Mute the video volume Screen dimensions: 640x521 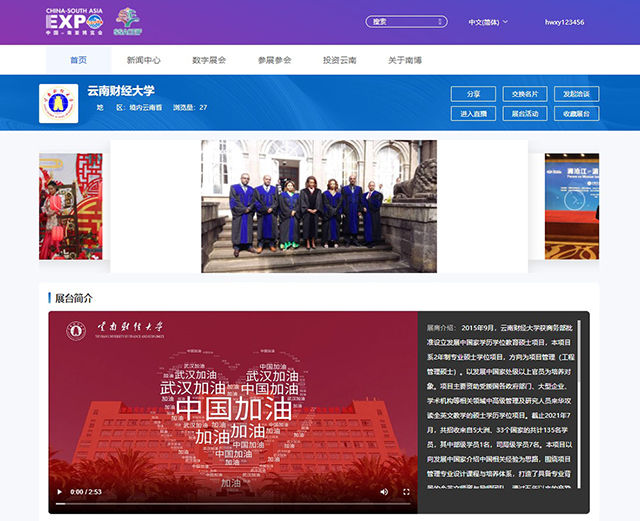click(384, 492)
